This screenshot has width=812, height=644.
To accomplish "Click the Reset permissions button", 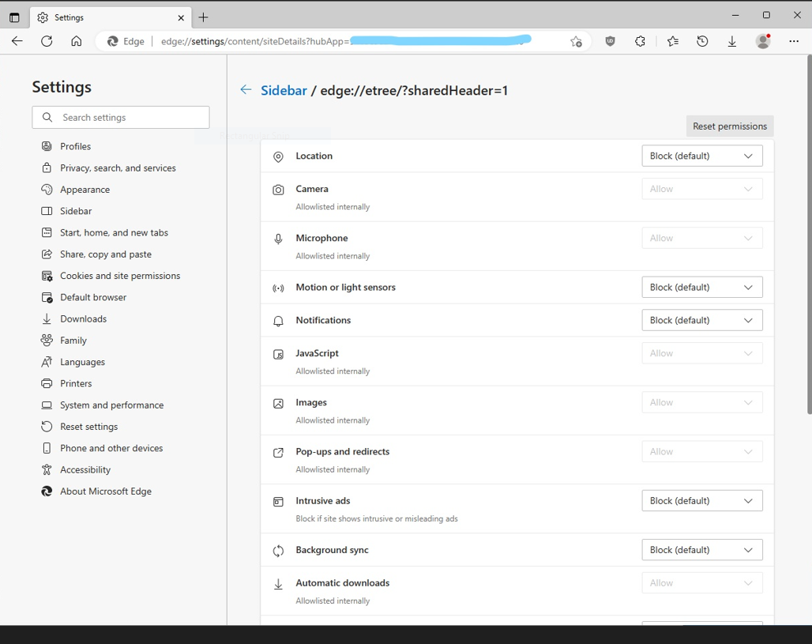I will [x=729, y=126].
